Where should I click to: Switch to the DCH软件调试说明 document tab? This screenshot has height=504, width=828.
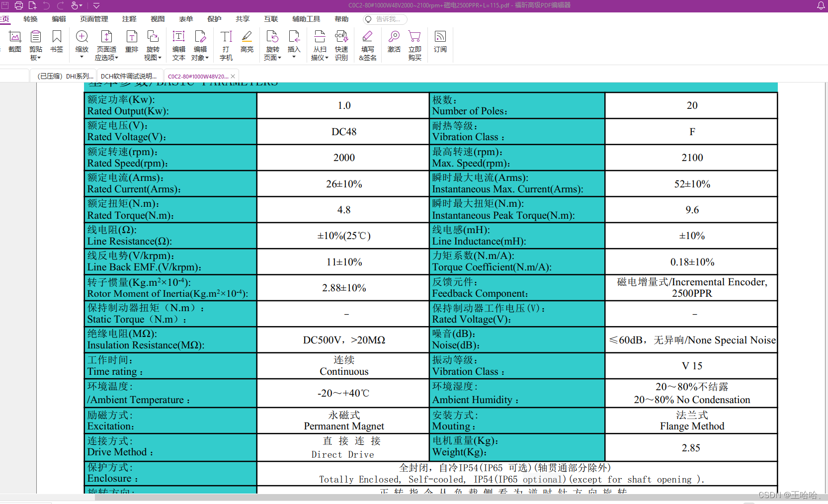tap(129, 76)
